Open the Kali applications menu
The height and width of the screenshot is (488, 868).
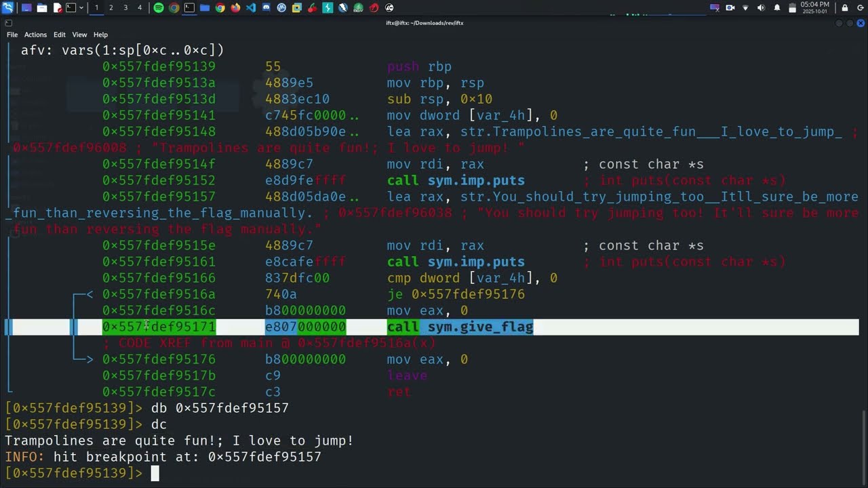click(x=8, y=8)
